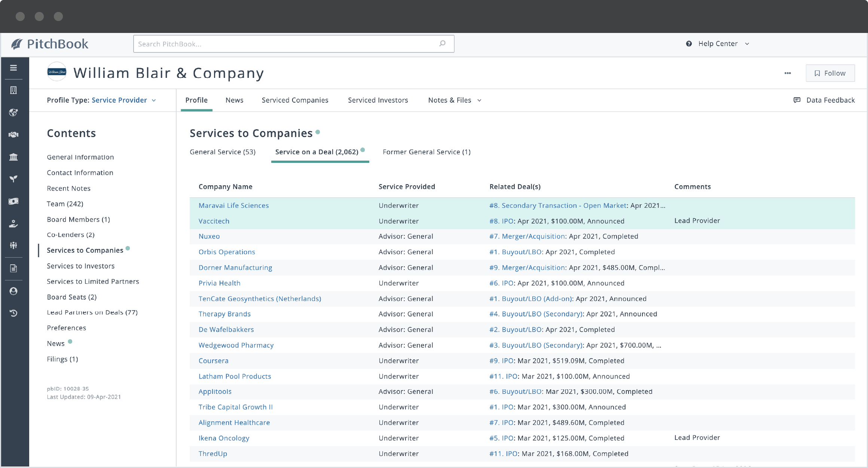This screenshot has width=868, height=468.
Task: Open Services to Limited Partners in Contents
Action: point(93,281)
